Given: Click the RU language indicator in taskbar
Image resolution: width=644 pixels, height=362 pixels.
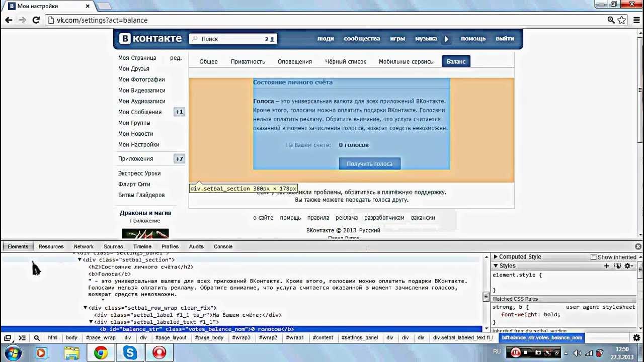Looking at the screenshot, I should 497,352.
